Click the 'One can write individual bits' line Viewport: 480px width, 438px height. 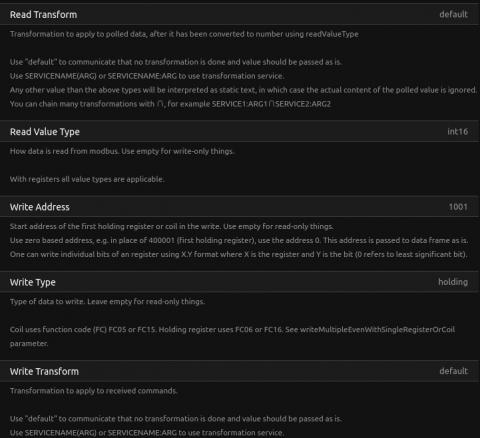pyautogui.click(x=238, y=254)
